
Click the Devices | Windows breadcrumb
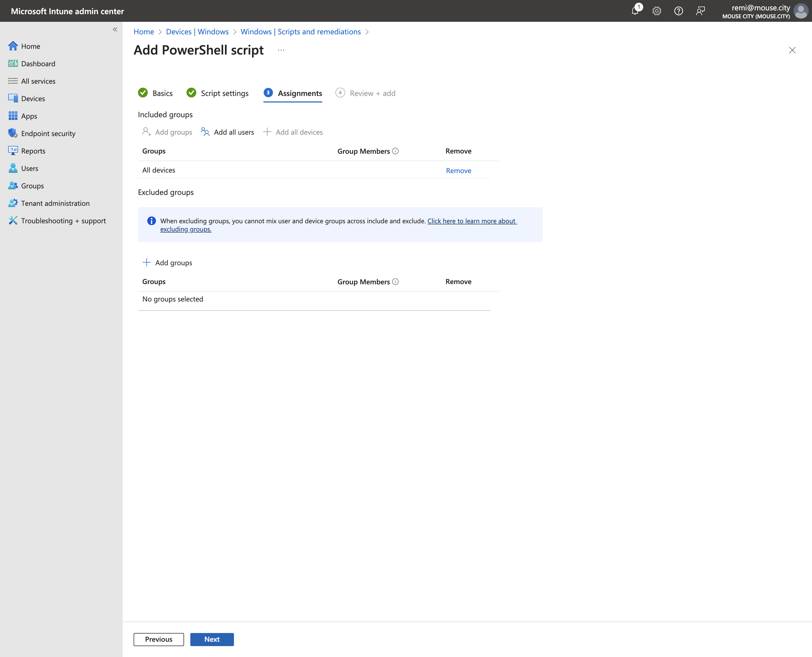coord(197,32)
